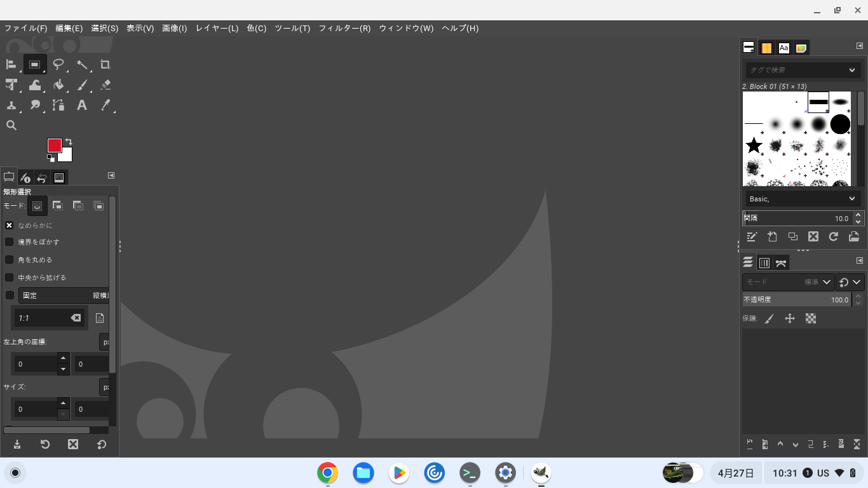The image size is (868, 488).
Task: Open the レイヤー(L) menu
Action: point(217,29)
